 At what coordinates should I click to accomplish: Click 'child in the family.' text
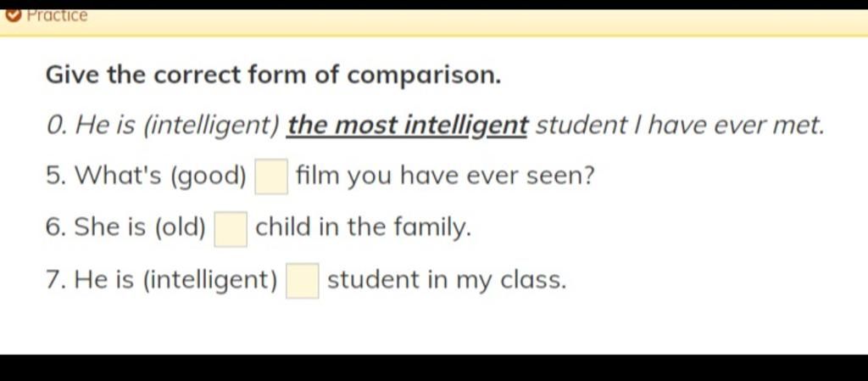pyautogui.click(x=364, y=227)
